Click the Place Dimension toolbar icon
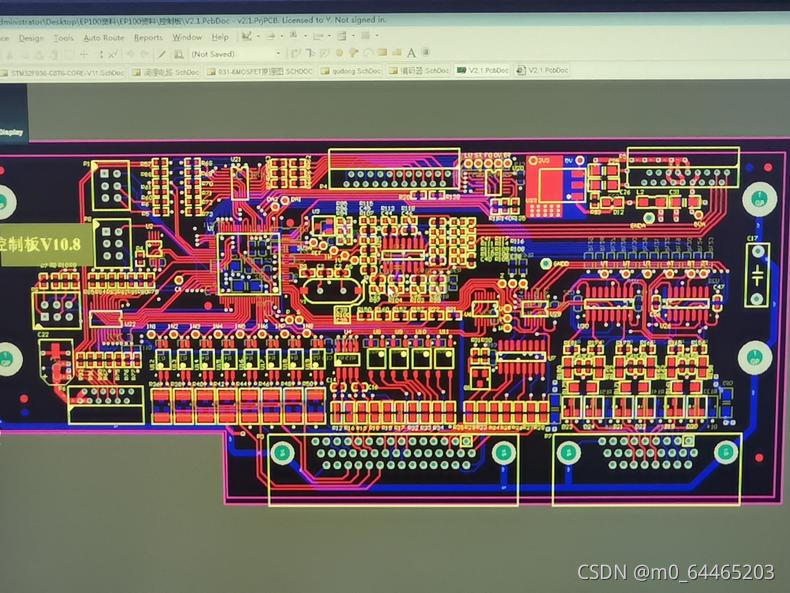The image size is (790, 593). click(x=318, y=36)
